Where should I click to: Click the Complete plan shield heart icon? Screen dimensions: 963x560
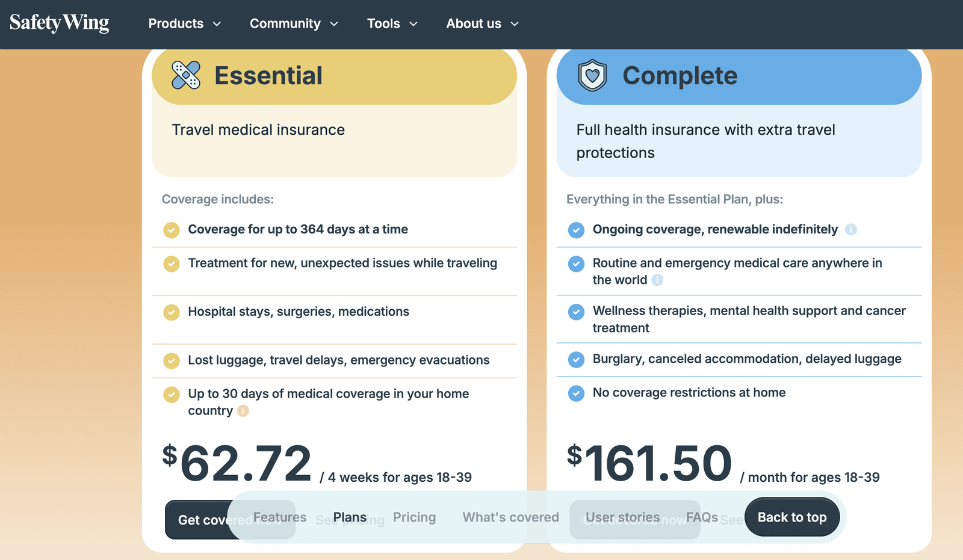(592, 75)
